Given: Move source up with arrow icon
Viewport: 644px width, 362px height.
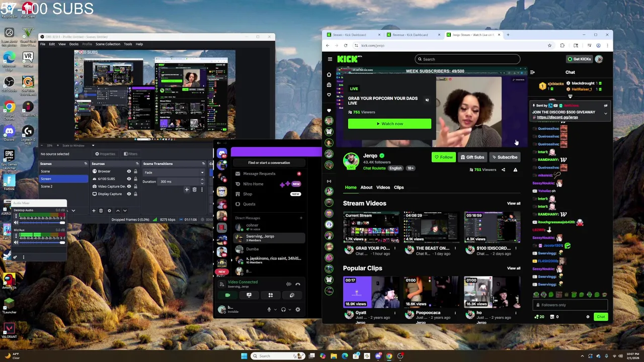Looking at the screenshot, I should pyautogui.click(x=118, y=211).
